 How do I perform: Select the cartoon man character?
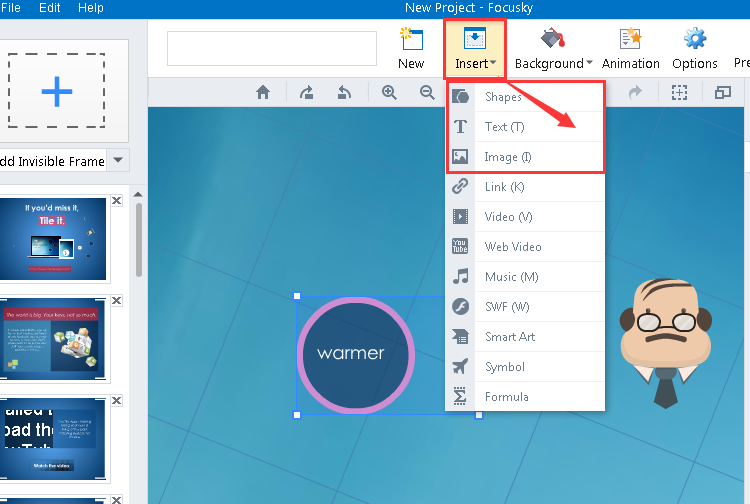(x=666, y=343)
